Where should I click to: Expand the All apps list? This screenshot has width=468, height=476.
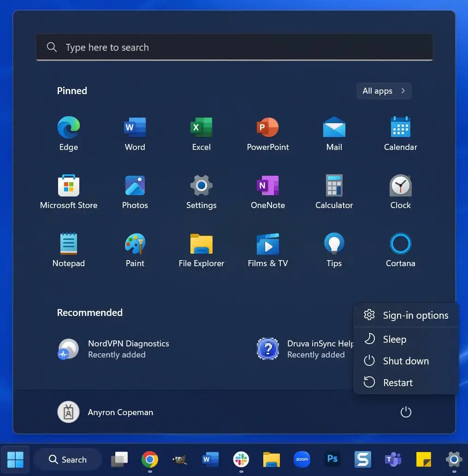[384, 91]
